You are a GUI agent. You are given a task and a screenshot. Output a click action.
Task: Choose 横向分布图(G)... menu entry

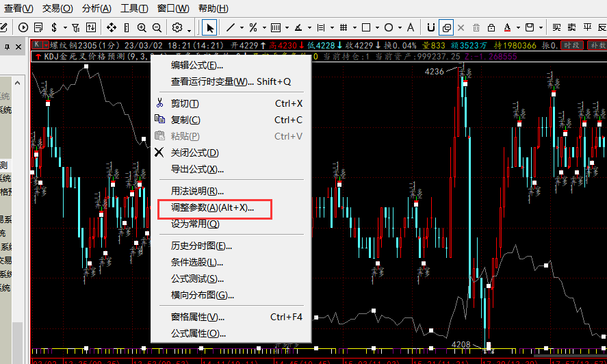point(231,295)
